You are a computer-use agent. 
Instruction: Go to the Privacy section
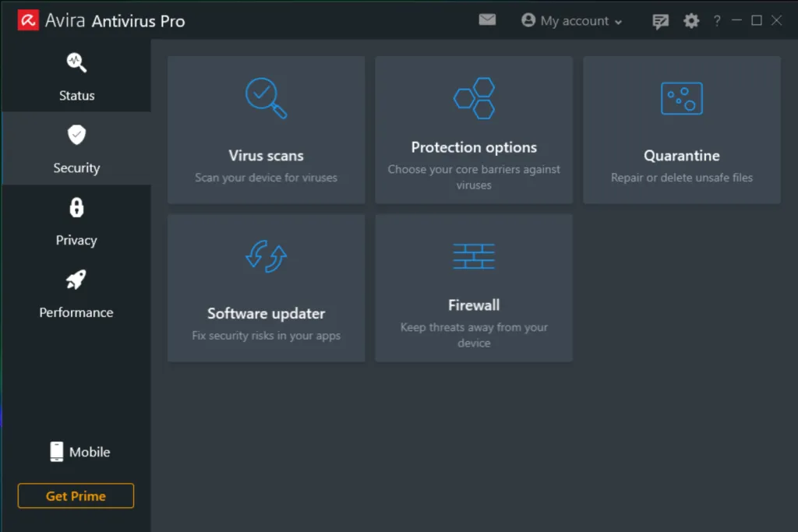pyautogui.click(x=76, y=221)
